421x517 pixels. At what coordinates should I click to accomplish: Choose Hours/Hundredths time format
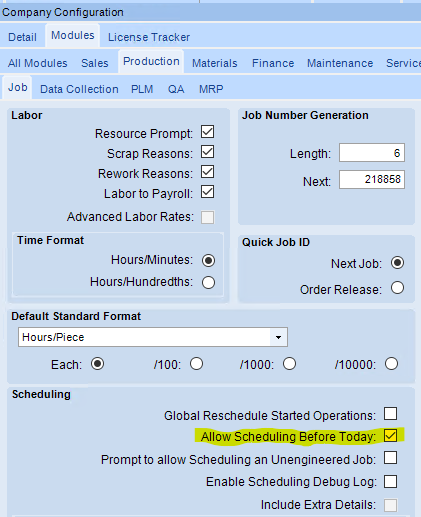208,282
